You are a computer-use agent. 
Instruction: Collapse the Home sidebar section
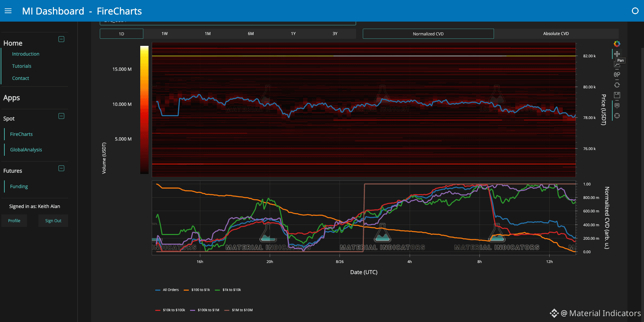pyautogui.click(x=61, y=39)
